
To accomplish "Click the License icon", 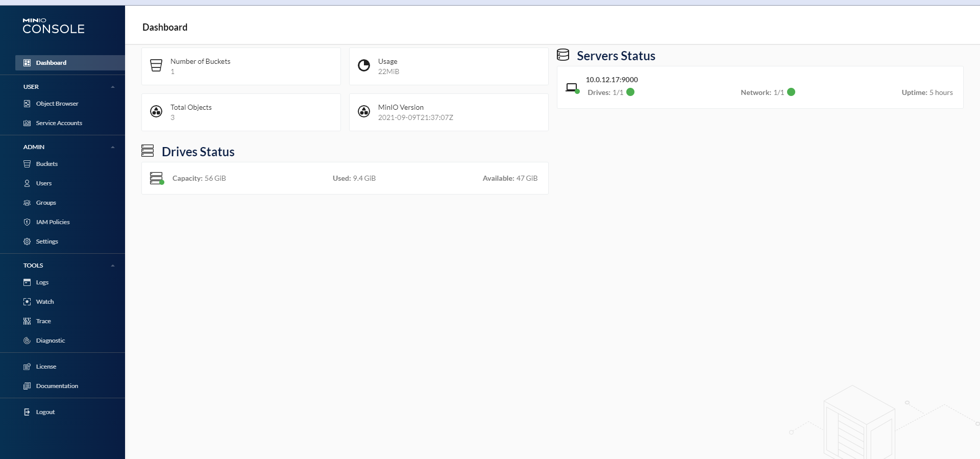I will point(27,367).
